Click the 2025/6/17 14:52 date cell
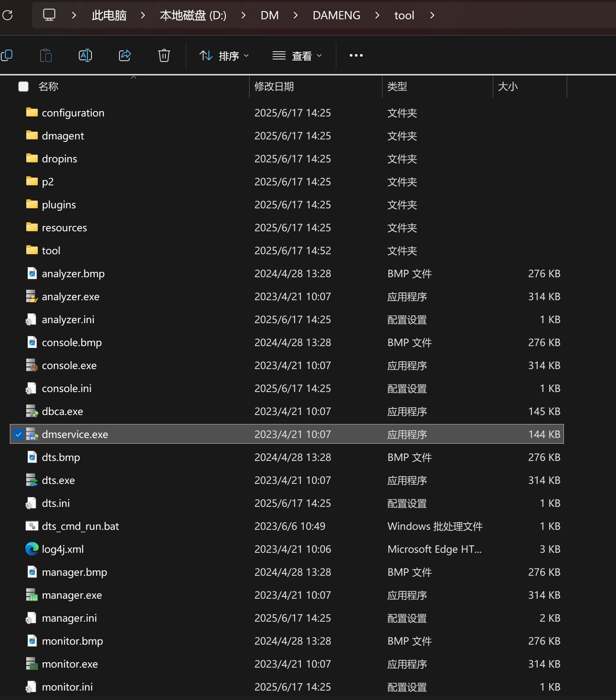 (293, 251)
